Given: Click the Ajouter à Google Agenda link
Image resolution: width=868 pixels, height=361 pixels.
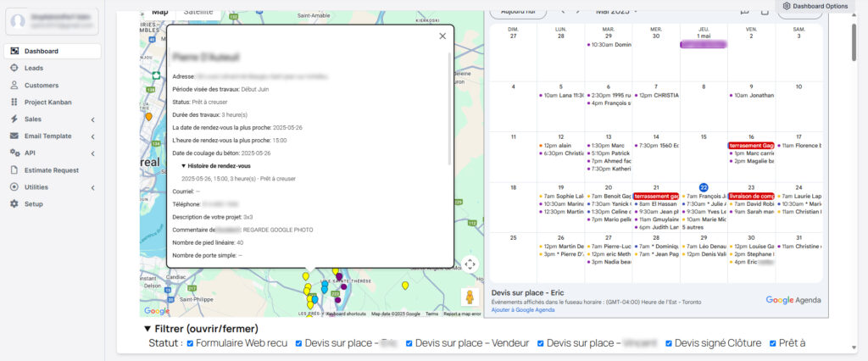Looking at the screenshot, I should [523, 310].
